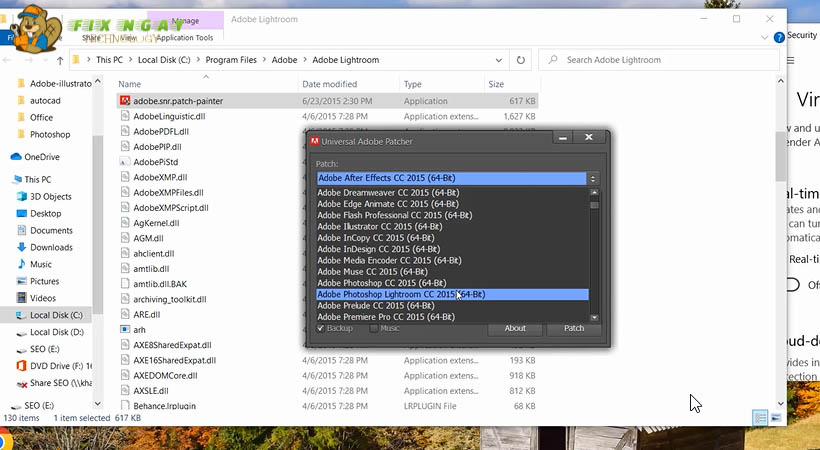Sort by the Type column header
The height and width of the screenshot is (450, 820).
412,84
